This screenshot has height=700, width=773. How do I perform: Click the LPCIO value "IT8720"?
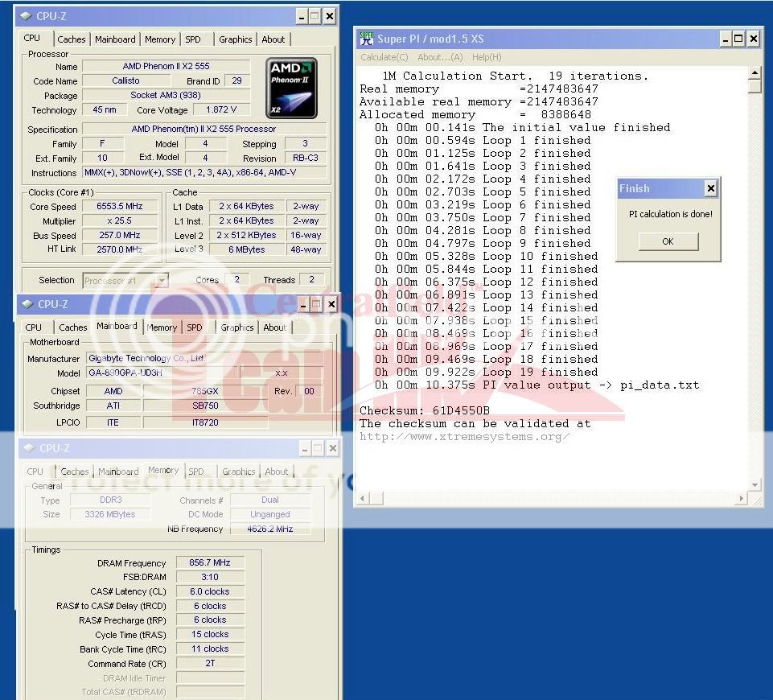click(205, 422)
